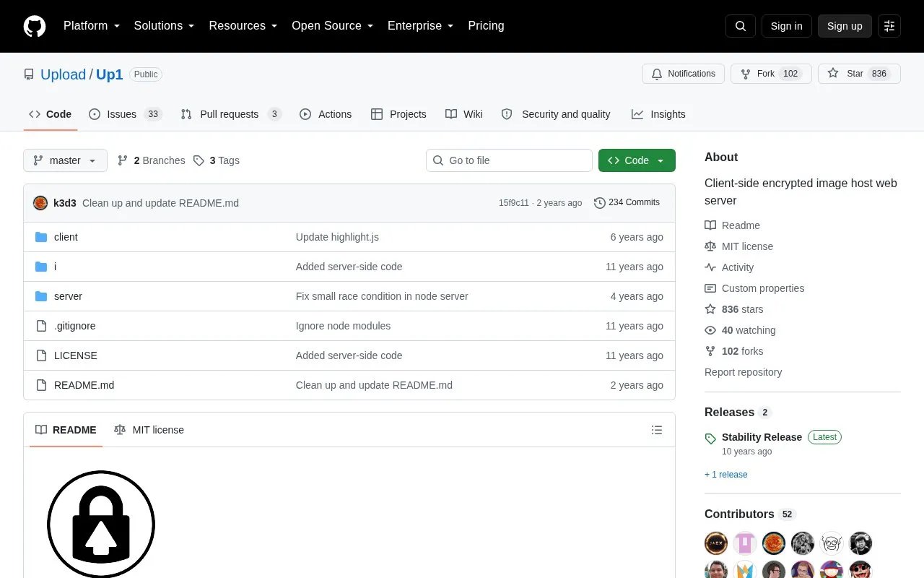The image size is (924, 578).
Task: Click k3d3's commit author avatar
Action: coord(40,203)
